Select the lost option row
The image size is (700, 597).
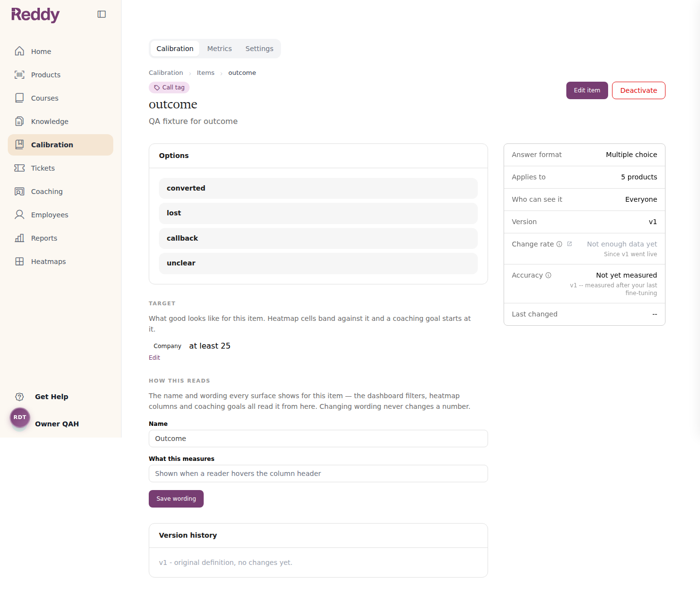(318, 213)
